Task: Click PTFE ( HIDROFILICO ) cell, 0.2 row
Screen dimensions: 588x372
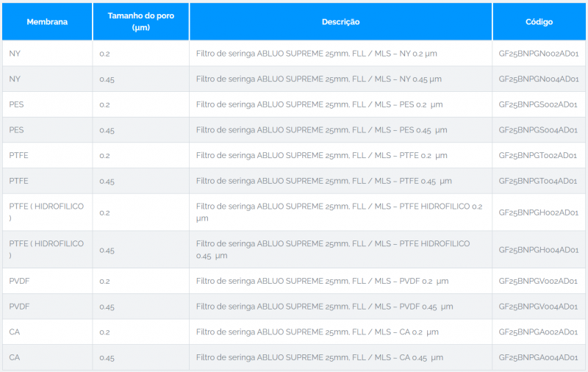Action: [x=46, y=212]
